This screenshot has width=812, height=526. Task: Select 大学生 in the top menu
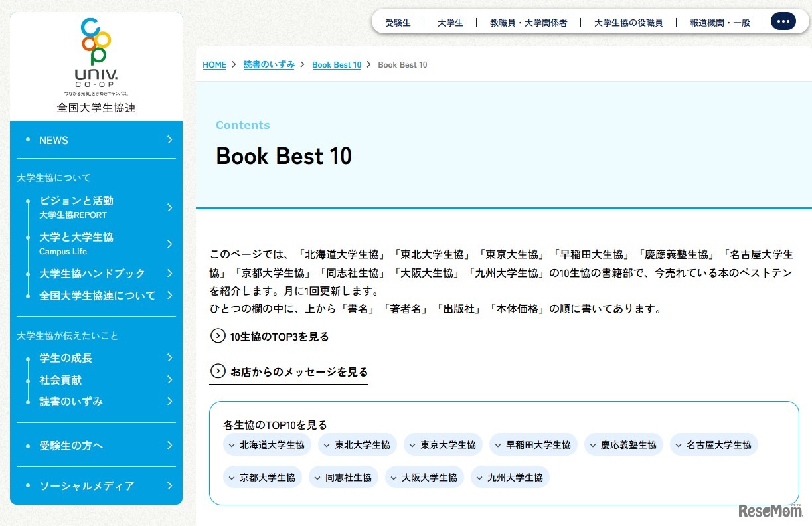click(x=450, y=22)
